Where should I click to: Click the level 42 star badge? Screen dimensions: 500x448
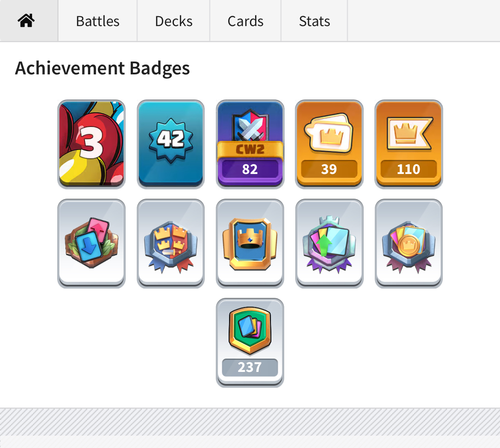(x=171, y=144)
